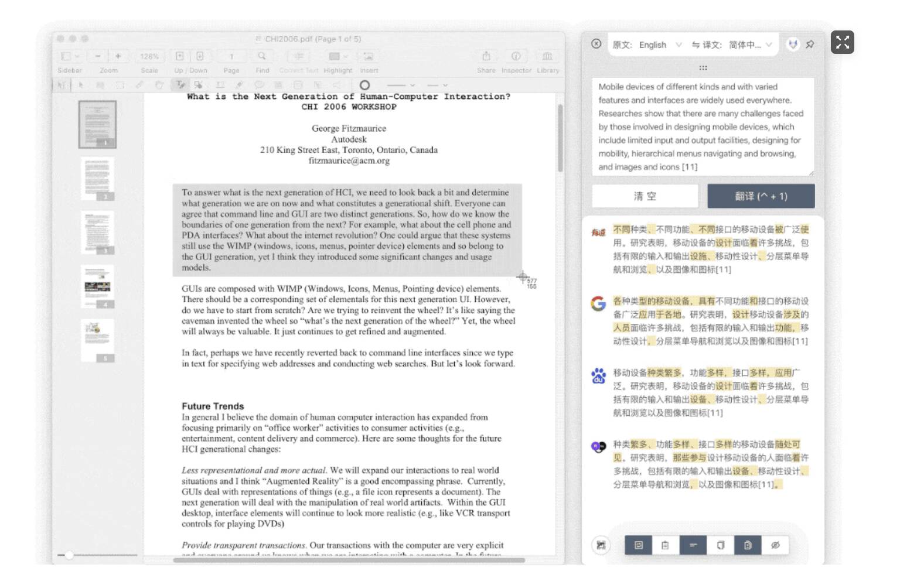
Task: Toggle the copy original and result button
Action: click(748, 545)
